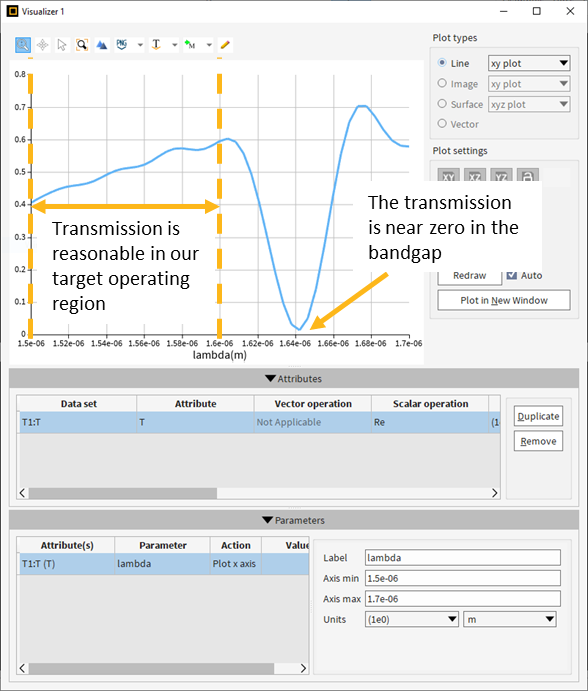Click the text export T icon
588x691 pixels.
pos(156,45)
